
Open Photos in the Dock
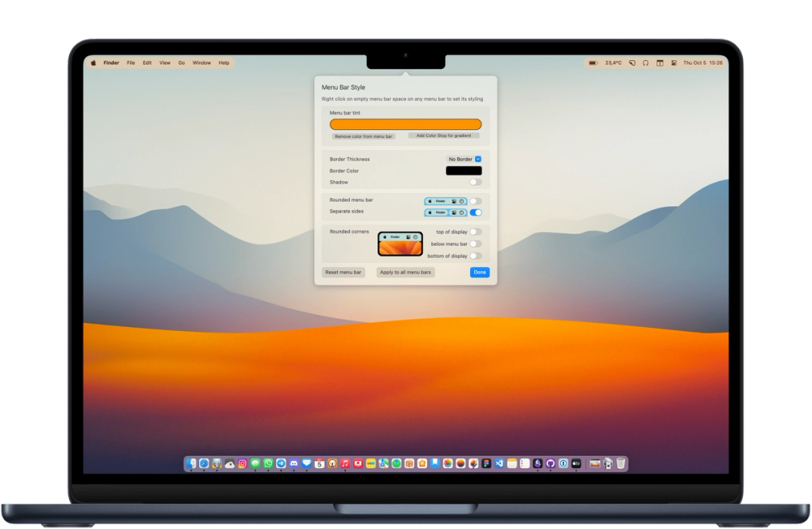[x=448, y=463]
